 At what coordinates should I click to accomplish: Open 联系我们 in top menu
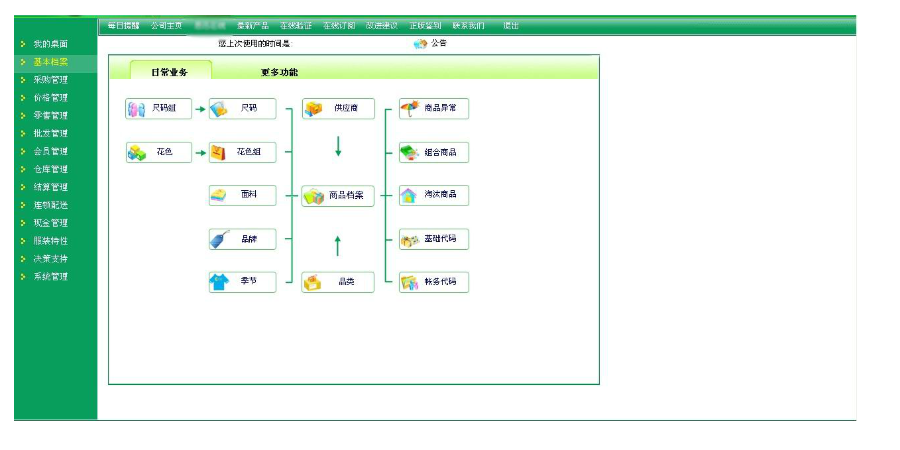[468, 26]
